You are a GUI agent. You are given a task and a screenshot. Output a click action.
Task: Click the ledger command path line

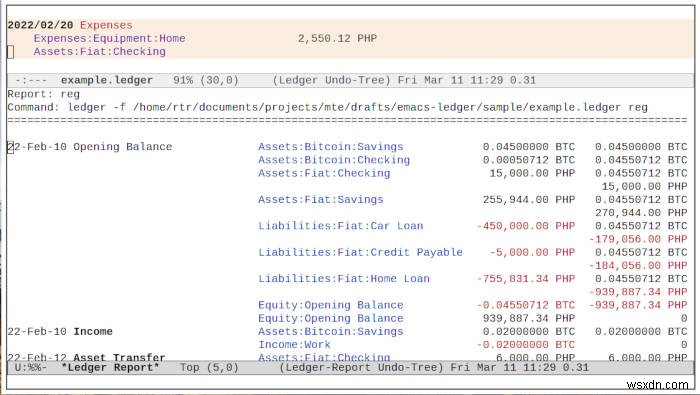(x=328, y=107)
